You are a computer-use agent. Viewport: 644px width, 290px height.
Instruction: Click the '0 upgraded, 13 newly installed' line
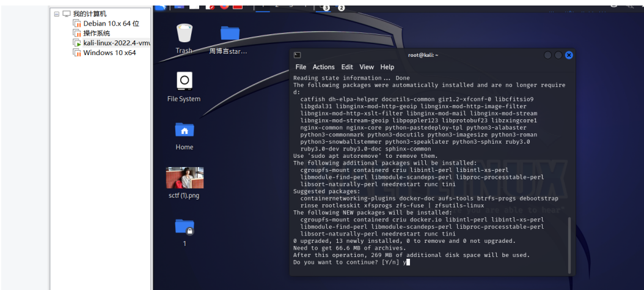[x=404, y=241]
